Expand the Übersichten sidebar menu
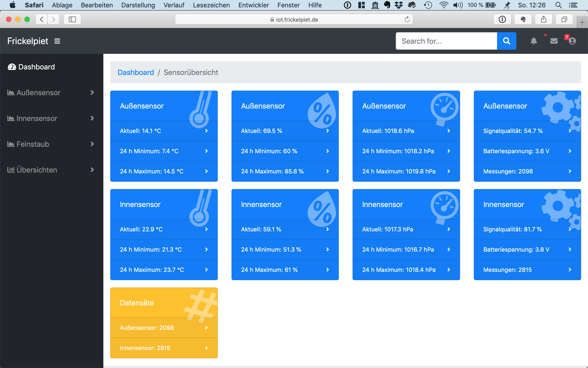Viewport: 588px width, 368px height. (x=51, y=170)
